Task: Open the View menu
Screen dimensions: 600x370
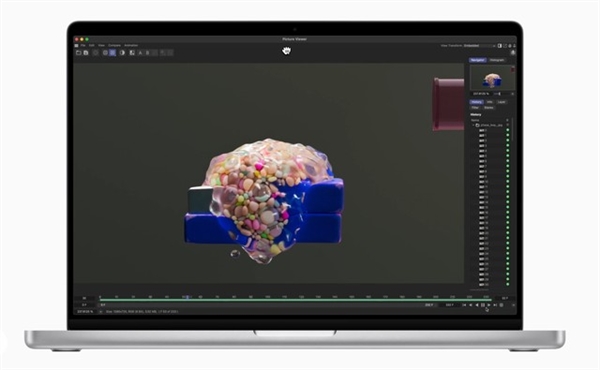Action: coord(101,46)
